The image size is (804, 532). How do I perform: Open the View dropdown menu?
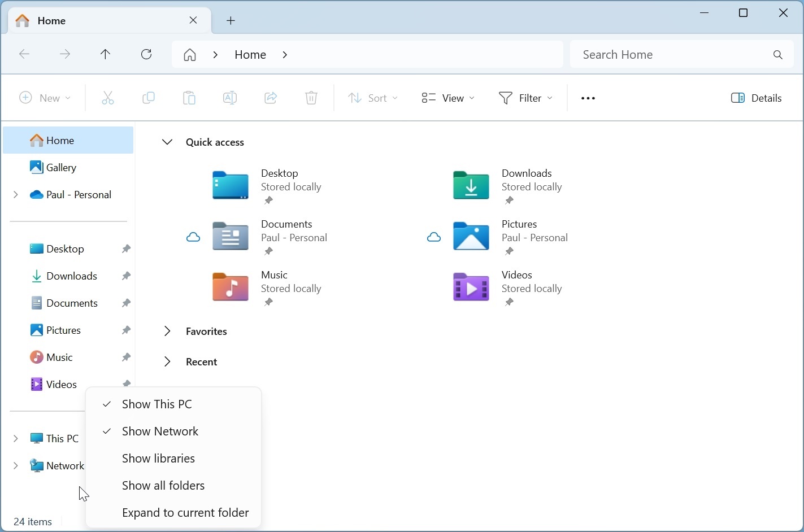coord(448,98)
